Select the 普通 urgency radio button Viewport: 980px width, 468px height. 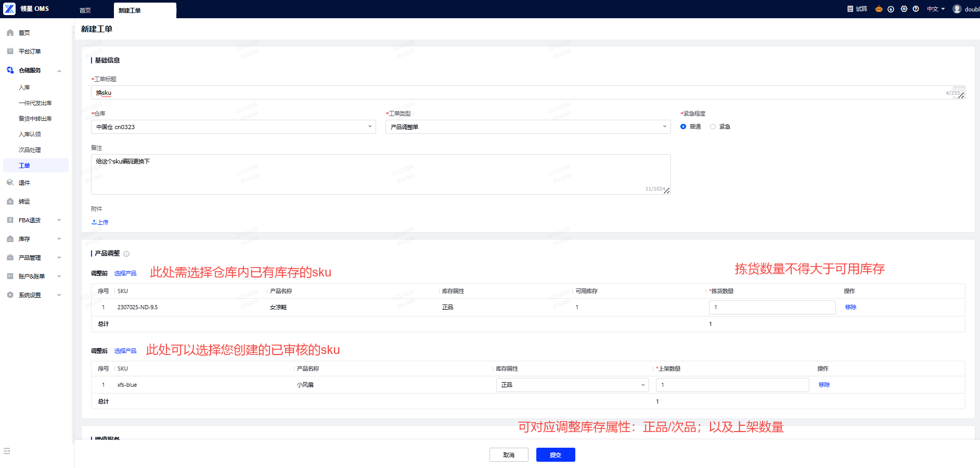point(683,127)
